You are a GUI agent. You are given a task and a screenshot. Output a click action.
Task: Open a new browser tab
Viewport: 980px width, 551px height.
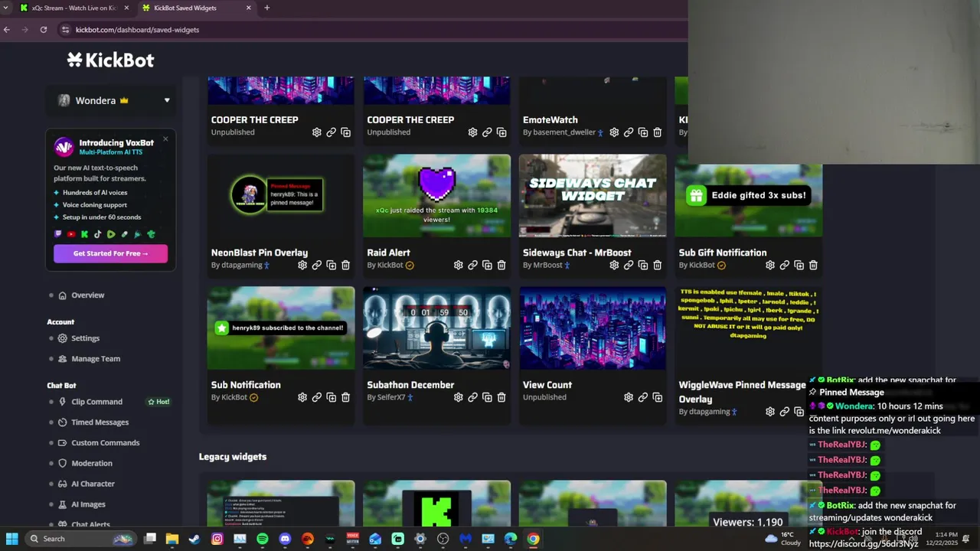click(266, 8)
